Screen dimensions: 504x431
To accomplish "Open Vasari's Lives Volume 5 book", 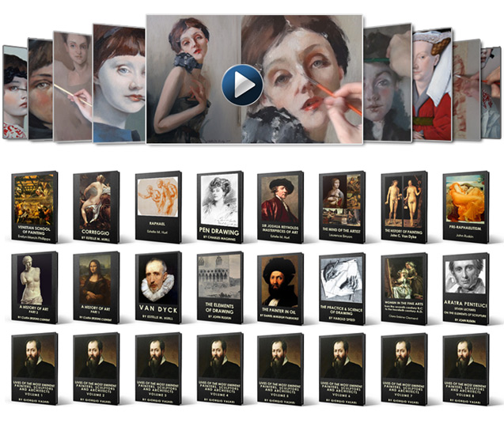I will [280, 369].
